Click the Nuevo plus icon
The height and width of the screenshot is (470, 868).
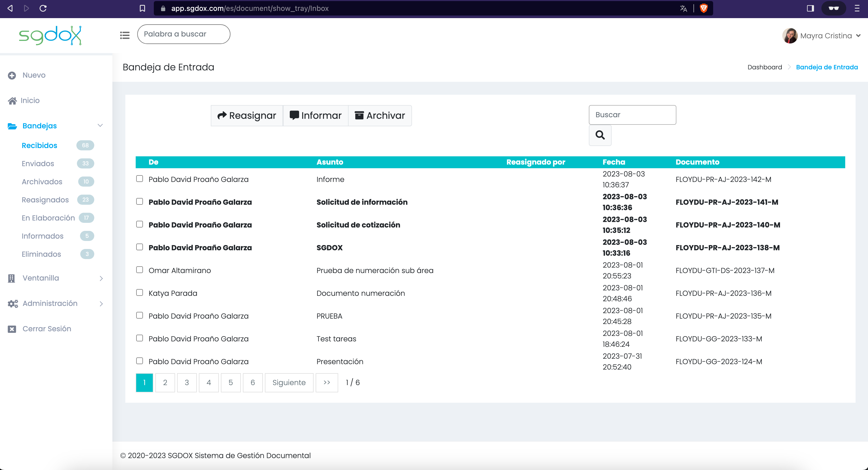click(x=12, y=75)
